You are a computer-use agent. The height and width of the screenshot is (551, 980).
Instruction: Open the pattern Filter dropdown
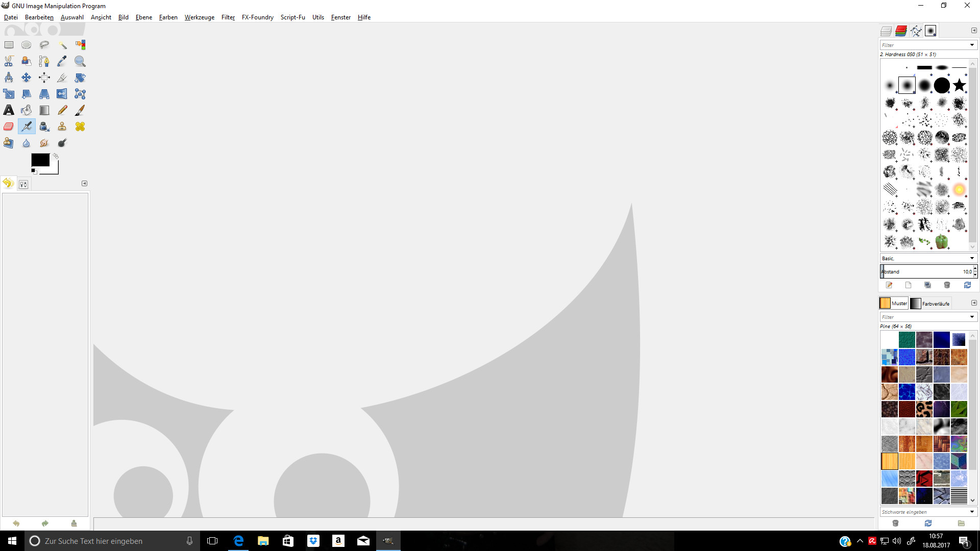(972, 317)
